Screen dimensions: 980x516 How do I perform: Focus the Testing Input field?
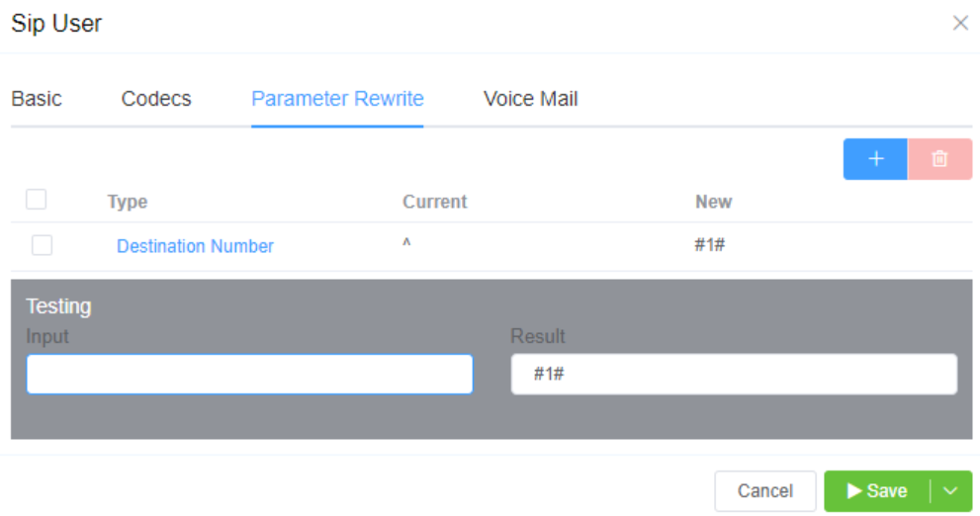[249, 375]
